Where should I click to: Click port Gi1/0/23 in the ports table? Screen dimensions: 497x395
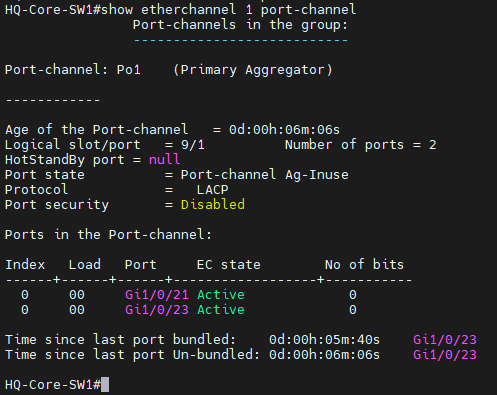pyautogui.click(x=157, y=310)
